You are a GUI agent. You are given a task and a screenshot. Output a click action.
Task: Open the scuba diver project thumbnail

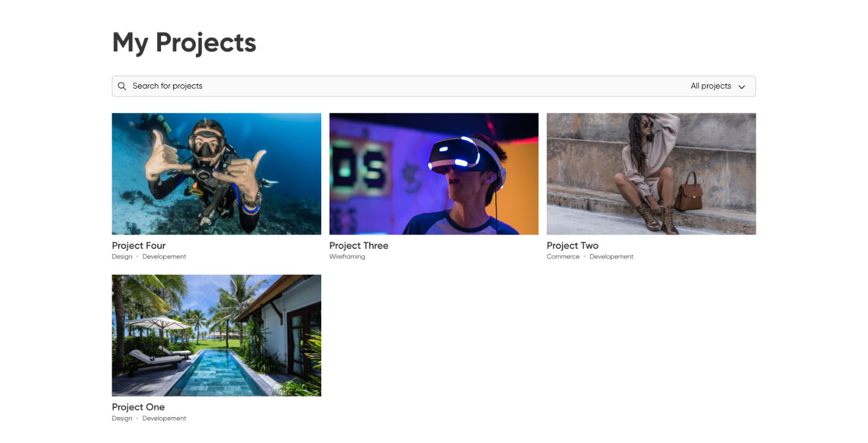tap(216, 174)
